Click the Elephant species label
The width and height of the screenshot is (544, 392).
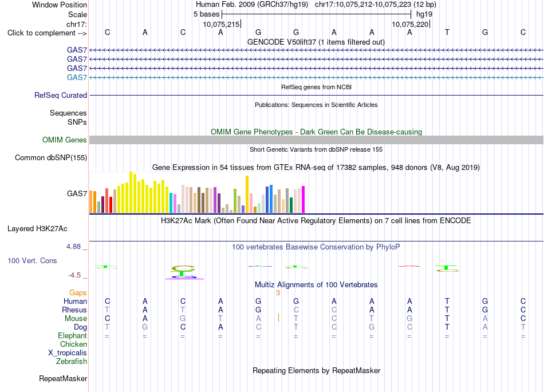[x=73, y=335]
